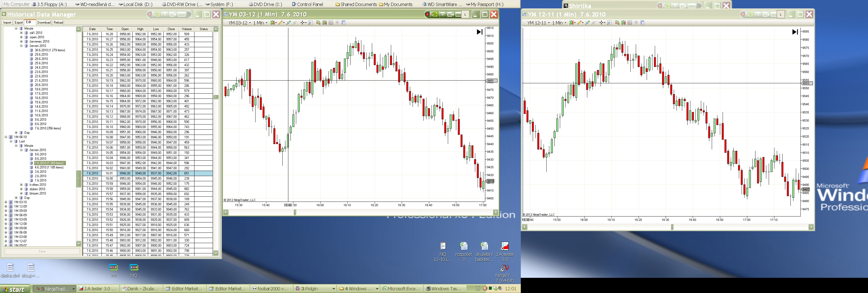The image size is (868, 293).
Task: Toggle the L link button on YM 03-12 titlebar
Action: point(465,14)
